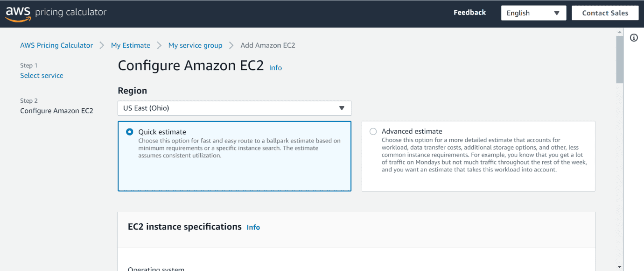The height and width of the screenshot is (271, 644).
Task: Click the scrollbar up arrow
Action: point(620,31)
